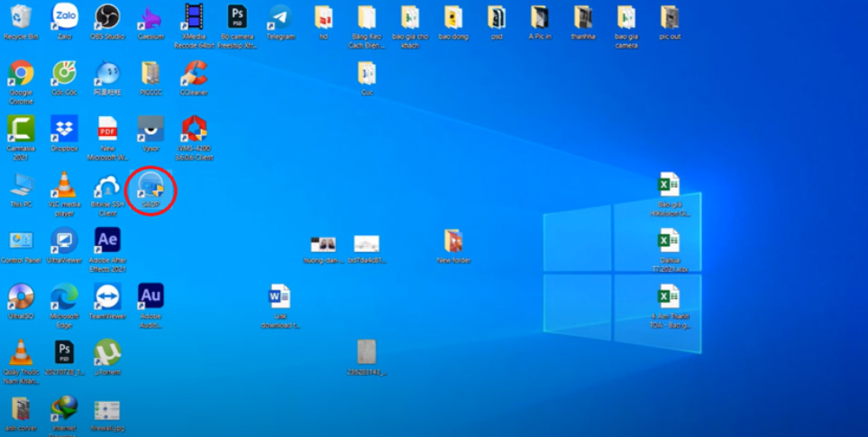
Task: Click the Dropbox shortcut icon
Action: [x=64, y=129]
